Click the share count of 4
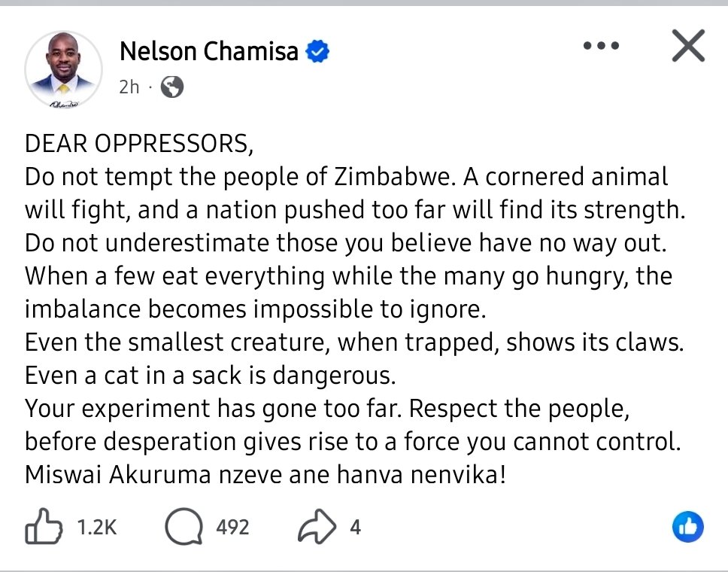728x572 pixels. pos(355,528)
